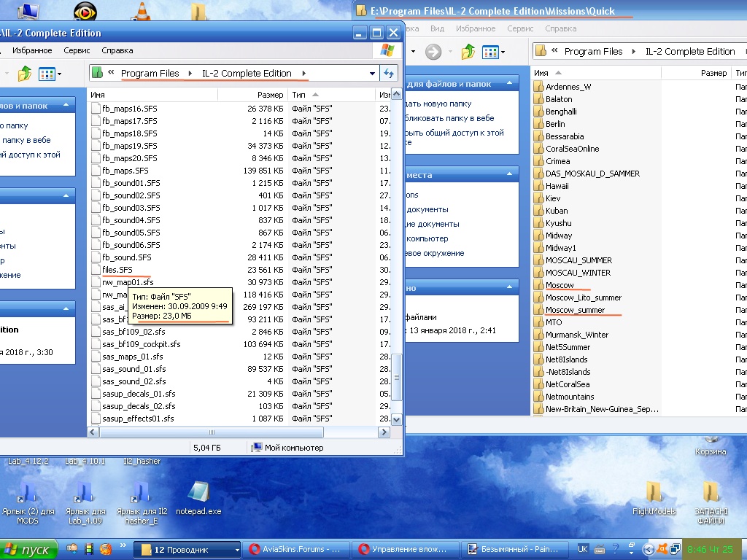Image resolution: width=747 pixels, height=560 pixels.
Task: Click vertical scrollbar down arrow in front window
Action: click(x=396, y=420)
